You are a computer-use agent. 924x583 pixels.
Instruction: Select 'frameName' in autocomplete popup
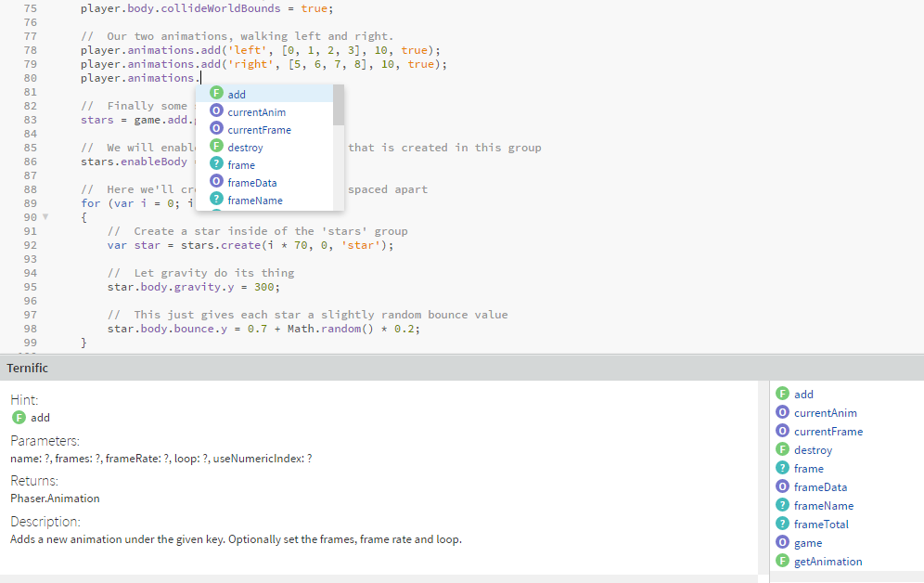264,200
